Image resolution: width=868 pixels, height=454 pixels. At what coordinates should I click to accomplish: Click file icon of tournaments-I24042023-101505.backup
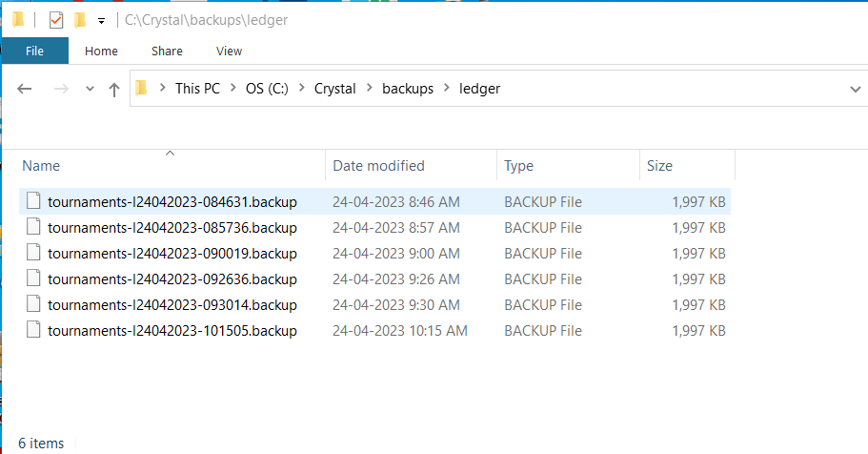33,329
